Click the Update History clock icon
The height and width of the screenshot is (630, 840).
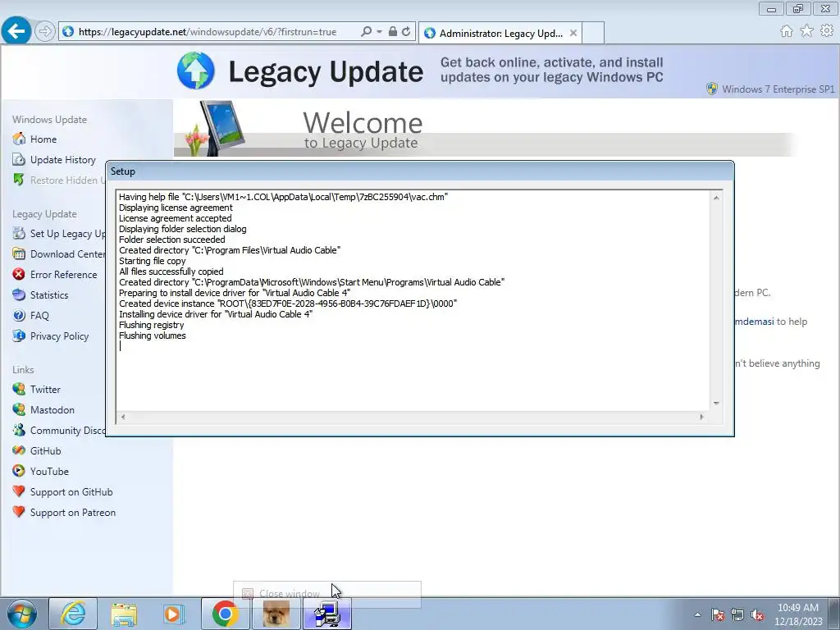coord(19,159)
